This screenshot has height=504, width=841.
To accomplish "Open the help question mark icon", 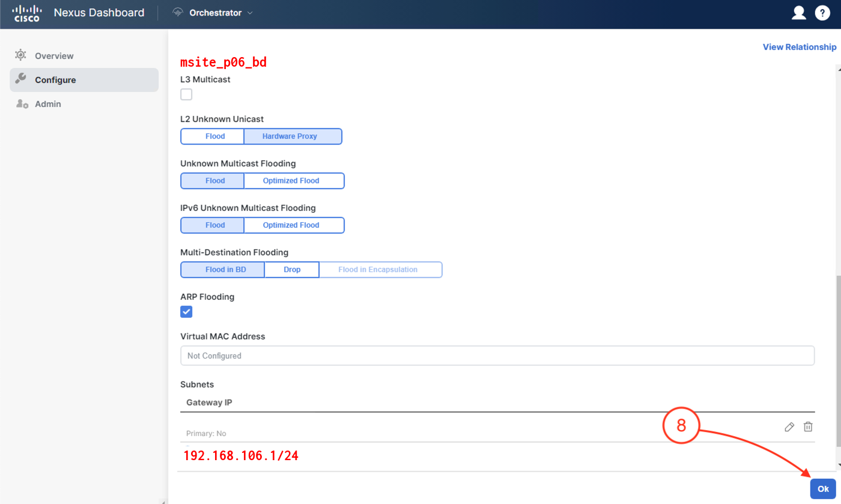I will pyautogui.click(x=822, y=13).
